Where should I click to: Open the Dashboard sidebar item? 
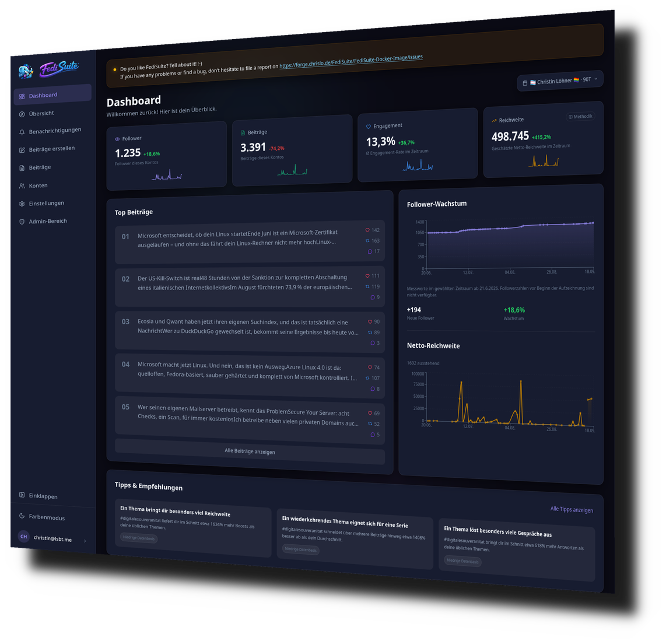tap(52, 94)
